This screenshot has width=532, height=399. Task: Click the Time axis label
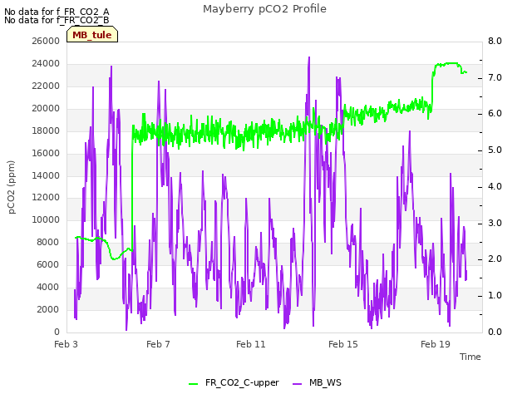[470, 357]
